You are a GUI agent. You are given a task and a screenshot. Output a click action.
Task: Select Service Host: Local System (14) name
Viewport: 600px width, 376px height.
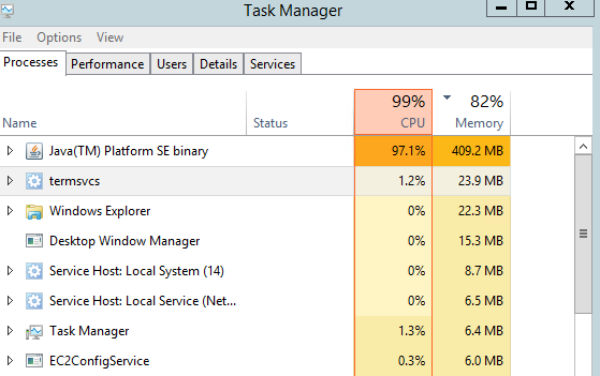pos(137,271)
